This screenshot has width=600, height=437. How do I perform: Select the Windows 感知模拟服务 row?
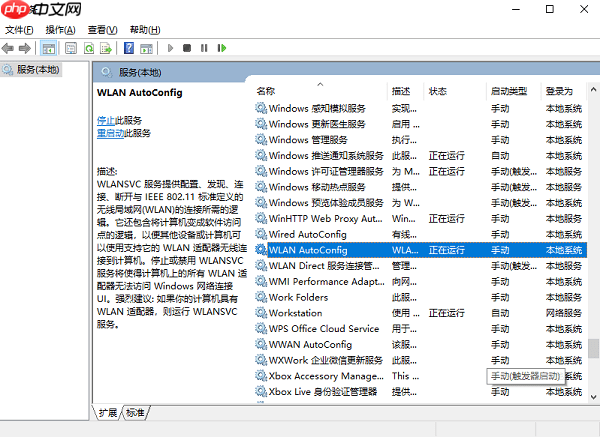(419, 109)
